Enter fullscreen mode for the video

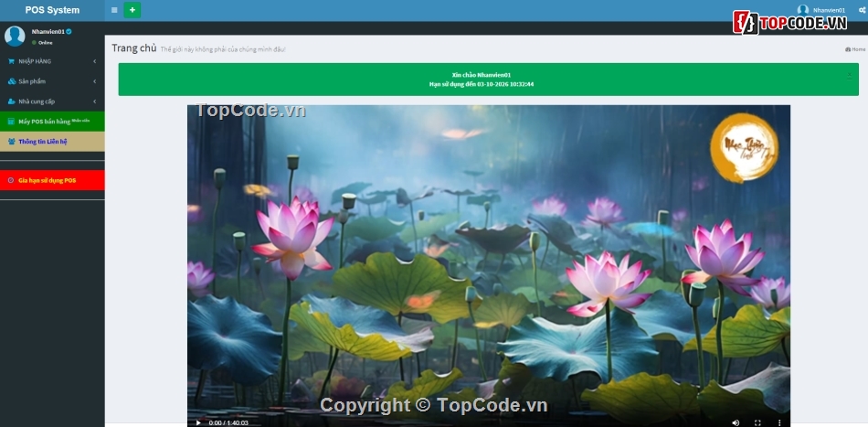click(757, 422)
